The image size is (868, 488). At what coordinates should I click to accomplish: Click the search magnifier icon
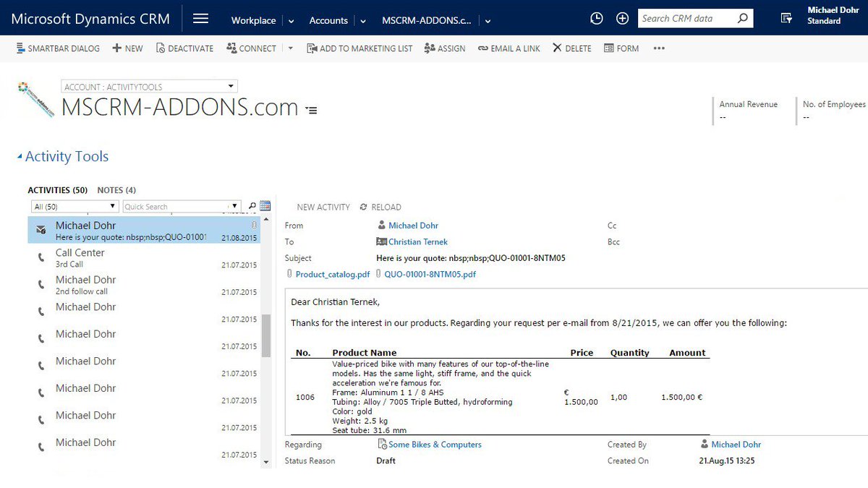pyautogui.click(x=743, y=19)
